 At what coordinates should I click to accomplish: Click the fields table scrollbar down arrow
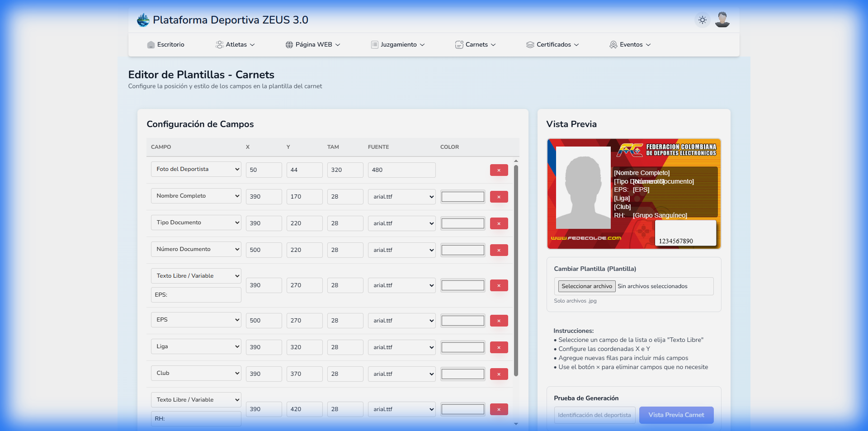point(516,424)
